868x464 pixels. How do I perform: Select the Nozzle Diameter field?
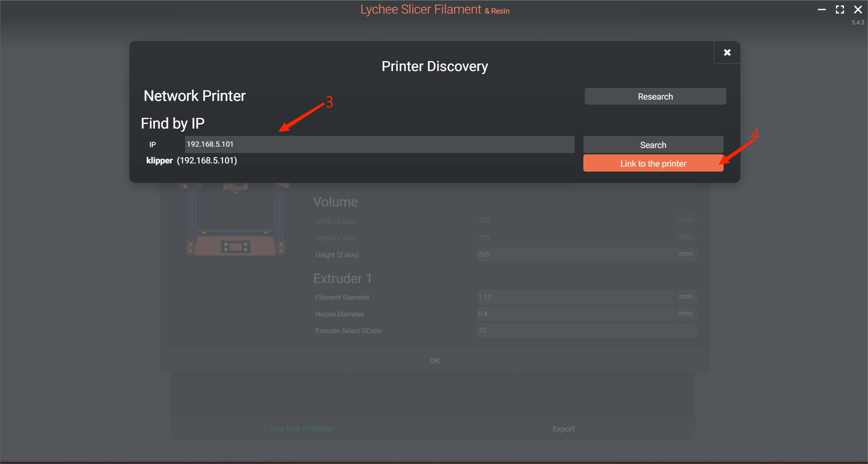[x=575, y=314]
